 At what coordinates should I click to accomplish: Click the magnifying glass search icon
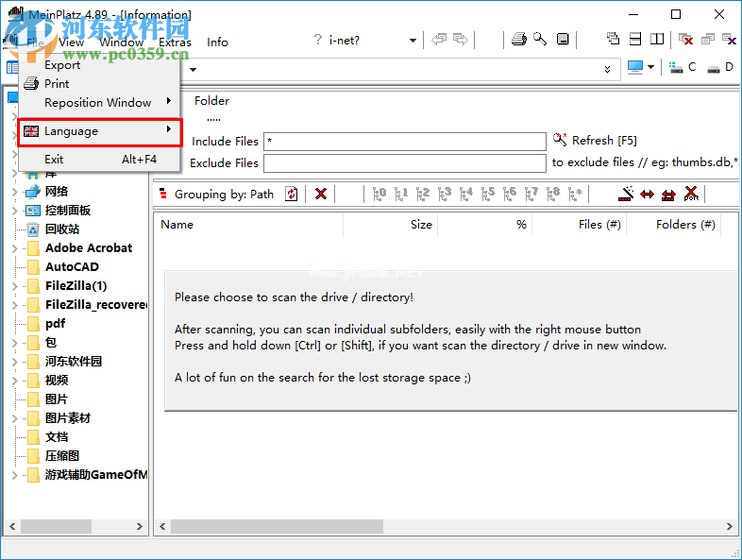pos(540,40)
